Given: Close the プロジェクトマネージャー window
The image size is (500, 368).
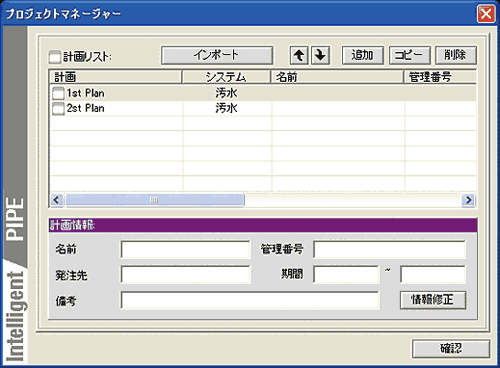Looking at the screenshot, I should point(486,14).
